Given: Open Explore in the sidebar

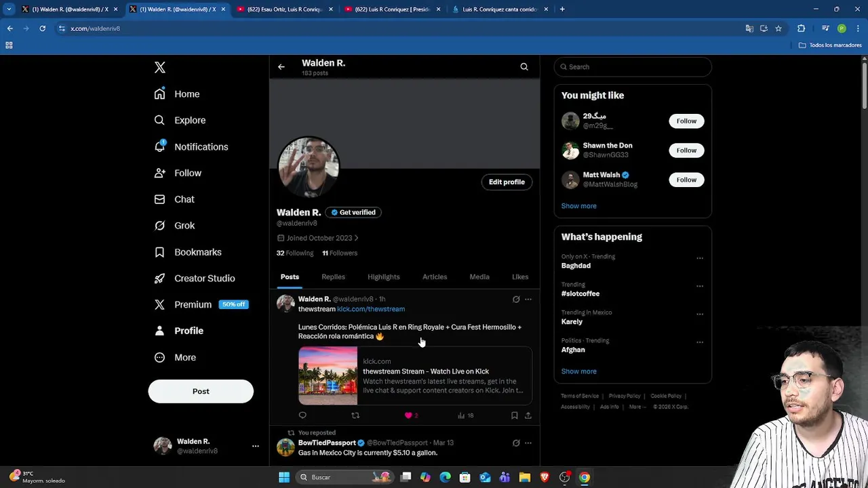Looking at the screenshot, I should tap(180, 120).
